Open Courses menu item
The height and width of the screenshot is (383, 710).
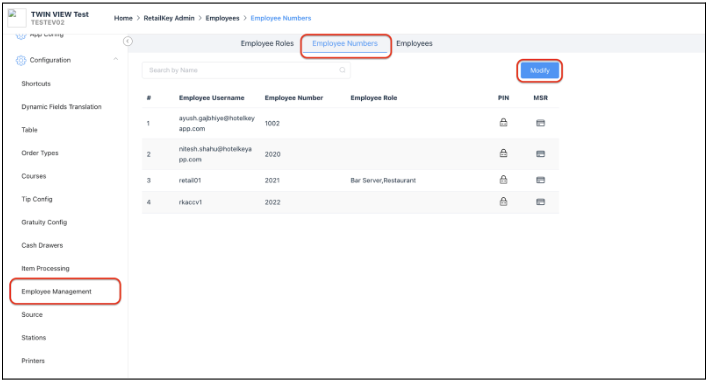click(x=34, y=176)
